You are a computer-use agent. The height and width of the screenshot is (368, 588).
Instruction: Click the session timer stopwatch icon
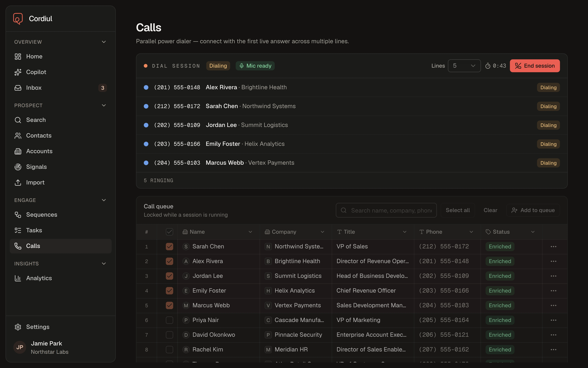(488, 66)
